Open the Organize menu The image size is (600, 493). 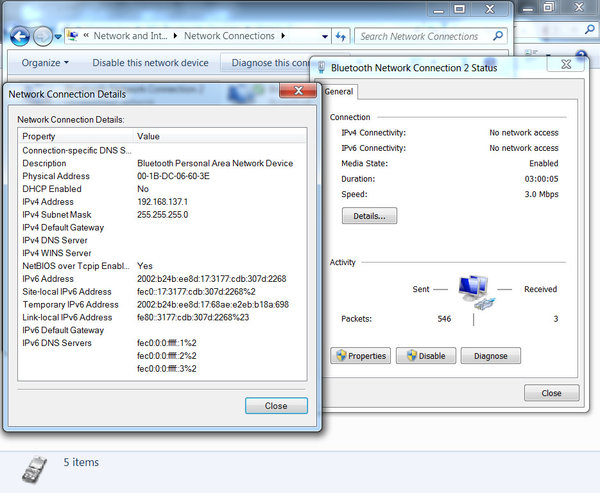pos(45,62)
